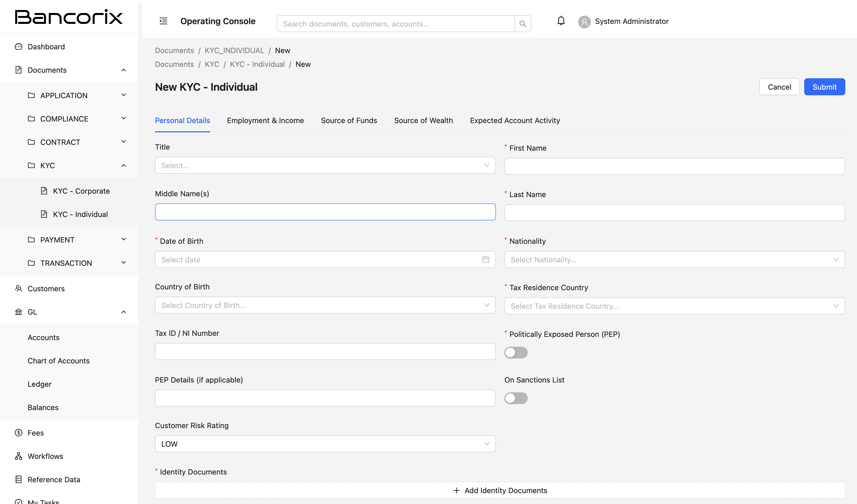Open calendar icon in Date of Birth
The height and width of the screenshot is (504, 857).
point(485,259)
